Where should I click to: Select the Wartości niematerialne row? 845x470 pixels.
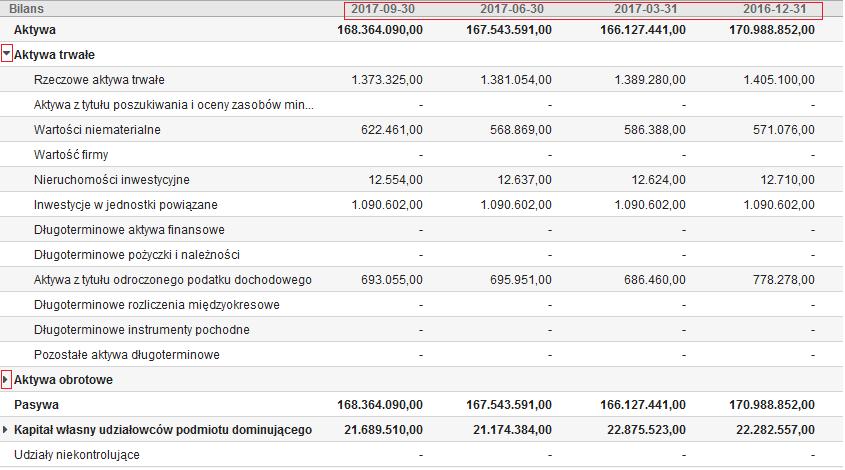click(x=422, y=129)
